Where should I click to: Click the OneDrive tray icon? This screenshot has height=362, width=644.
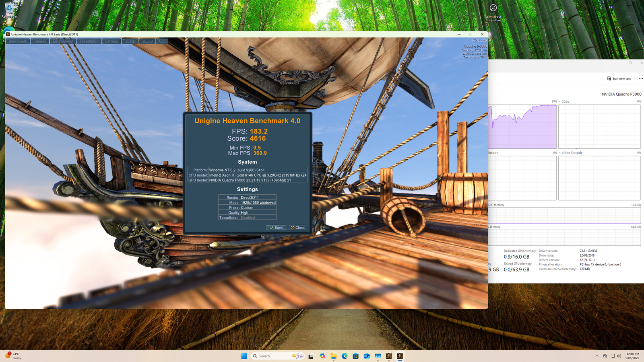[x=605, y=356]
